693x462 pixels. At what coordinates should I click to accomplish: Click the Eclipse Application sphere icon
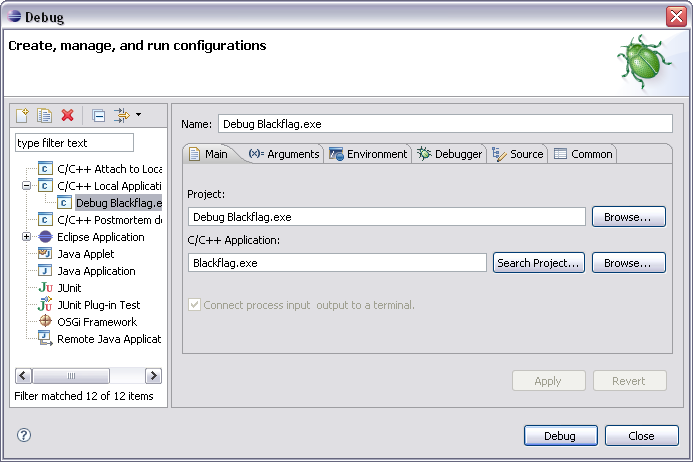(x=45, y=237)
